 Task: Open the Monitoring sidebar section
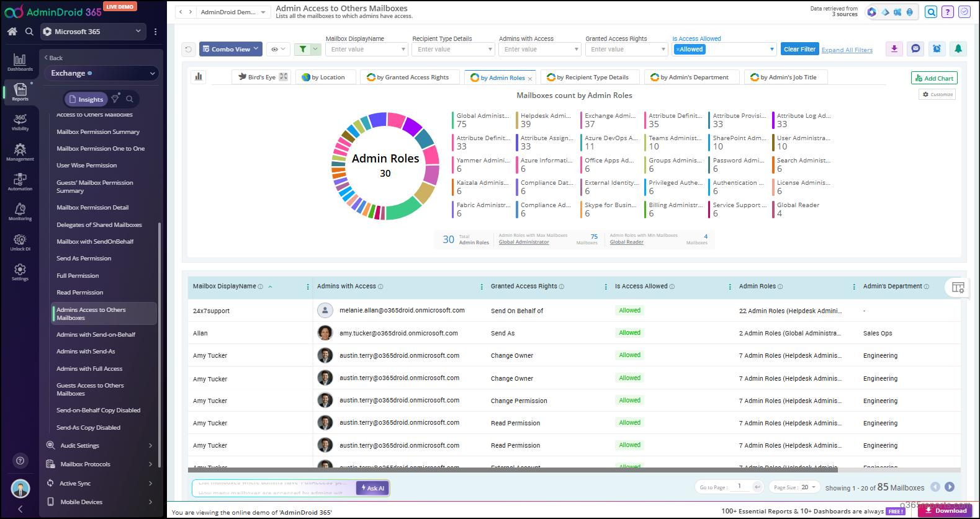[20, 211]
